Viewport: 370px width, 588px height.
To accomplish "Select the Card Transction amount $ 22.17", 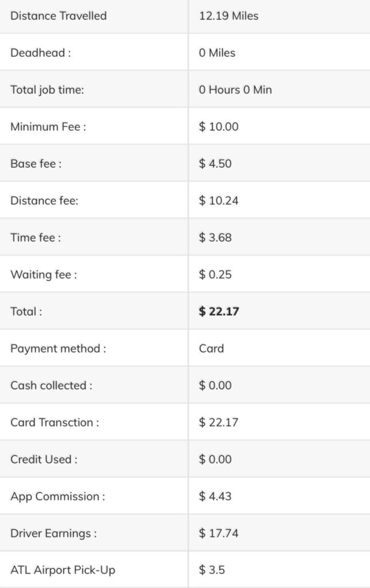I will pos(219,422).
